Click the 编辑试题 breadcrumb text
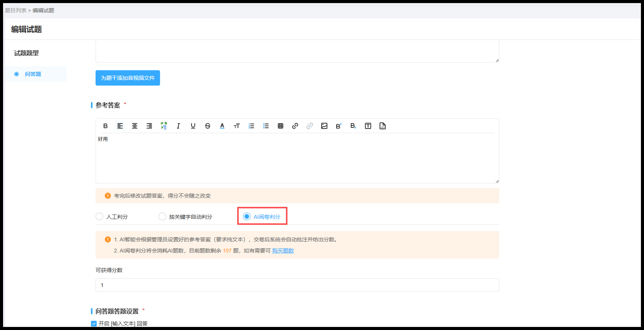The image size is (644, 330). 43,10
